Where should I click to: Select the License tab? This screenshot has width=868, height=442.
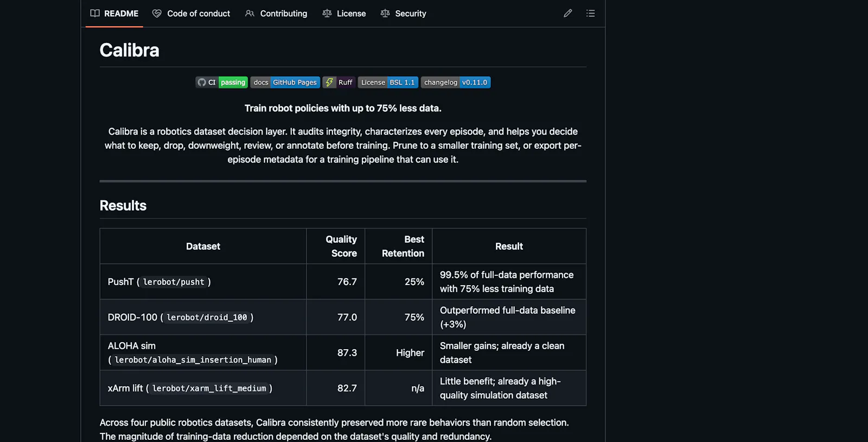(x=344, y=14)
